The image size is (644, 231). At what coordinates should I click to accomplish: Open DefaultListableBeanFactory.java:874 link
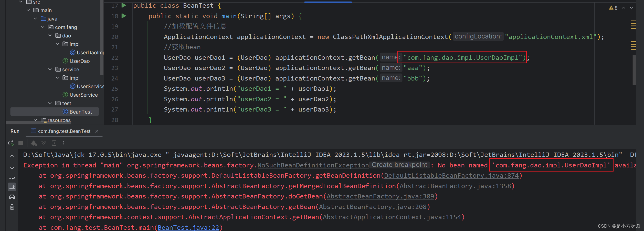click(x=451, y=176)
